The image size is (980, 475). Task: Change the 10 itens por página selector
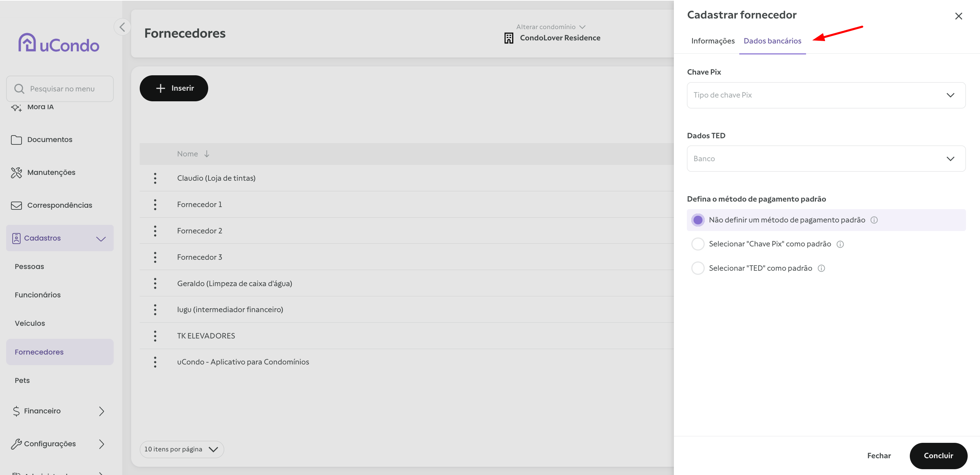tap(181, 449)
